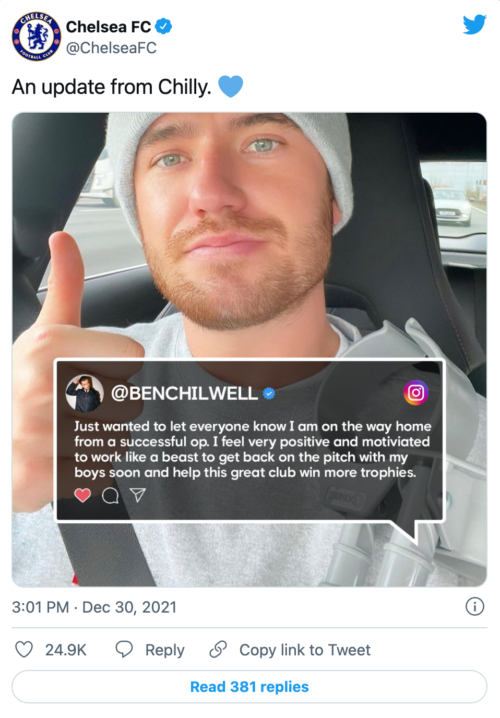The width and height of the screenshot is (500, 718).
Task: Click the 24.9K likes count
Action: tap(66, 650)
